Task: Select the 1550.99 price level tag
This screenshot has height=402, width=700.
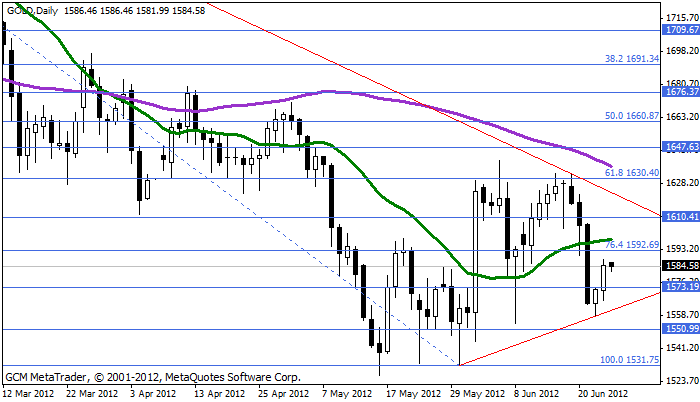Action: click(680, 328)
